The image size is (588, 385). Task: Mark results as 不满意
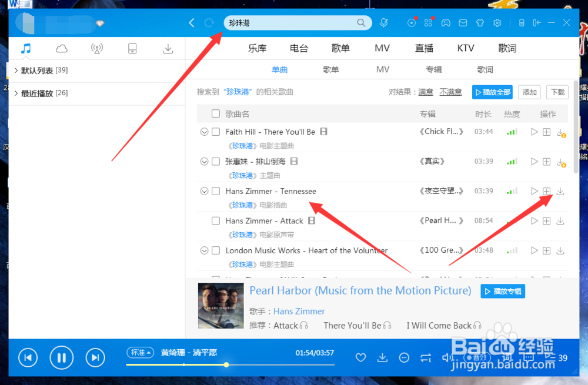pyautogui.click(x=450, y=92)
